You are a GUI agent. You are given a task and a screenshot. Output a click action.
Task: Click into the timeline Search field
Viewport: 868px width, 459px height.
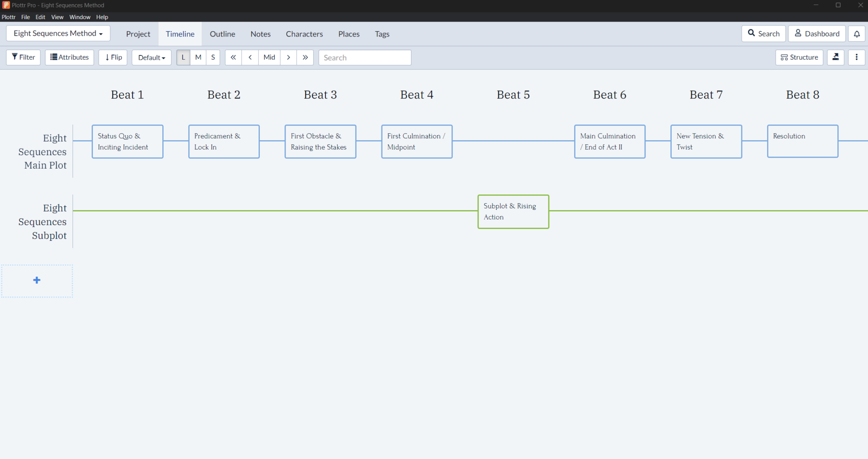pyautogui.click(x=365, y=57)
